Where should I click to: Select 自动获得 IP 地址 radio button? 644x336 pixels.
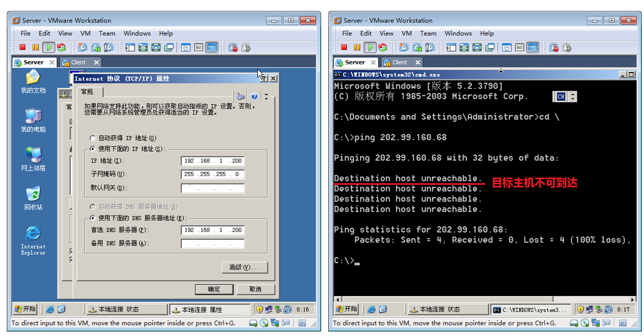click(93, 138)
